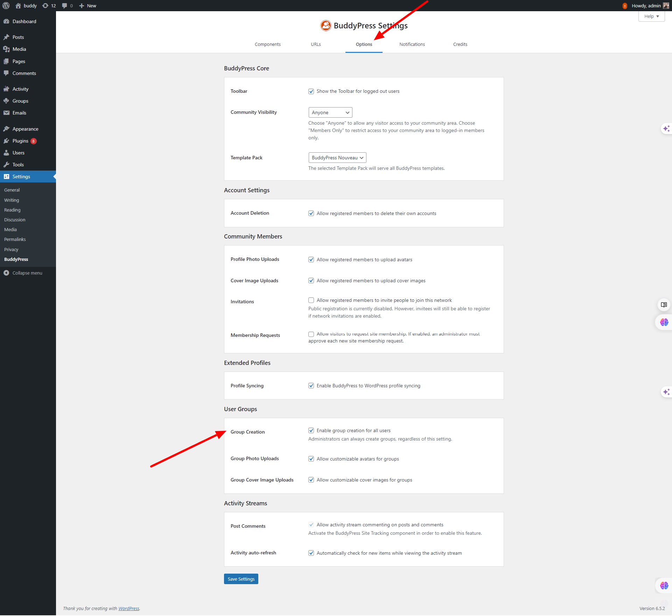Click the BuddyPress settings icon
This screenshot has height=616, width=672.
(325, 25)
